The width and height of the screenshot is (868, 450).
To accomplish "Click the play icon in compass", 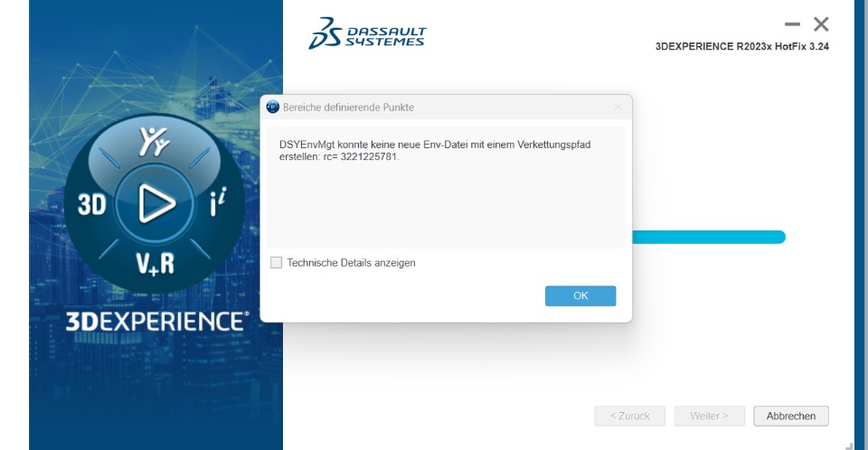I will point(156,203).
